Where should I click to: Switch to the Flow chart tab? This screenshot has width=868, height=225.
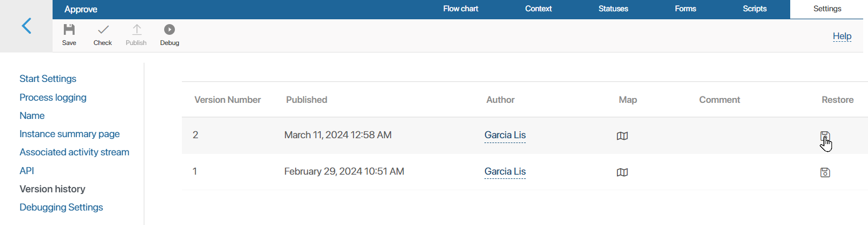460,9
